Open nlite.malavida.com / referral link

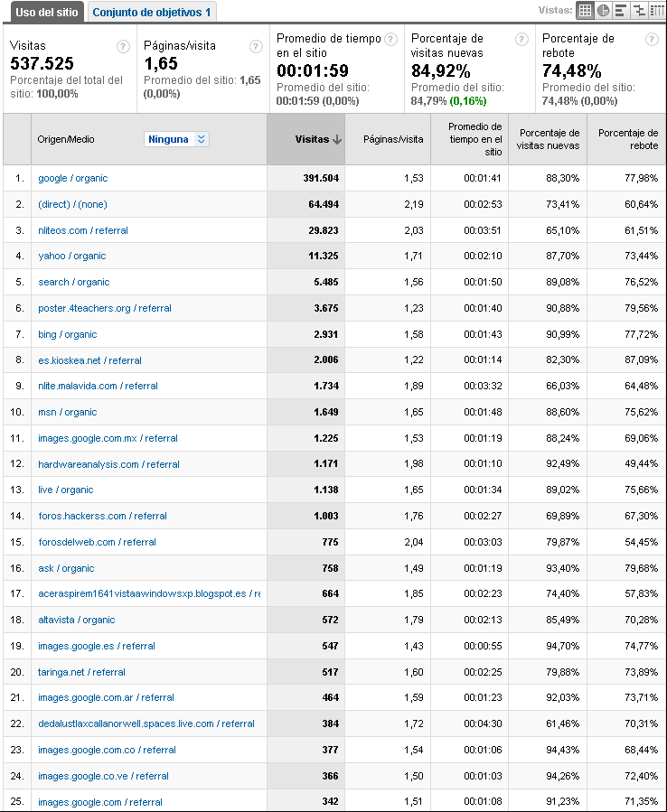98,386
